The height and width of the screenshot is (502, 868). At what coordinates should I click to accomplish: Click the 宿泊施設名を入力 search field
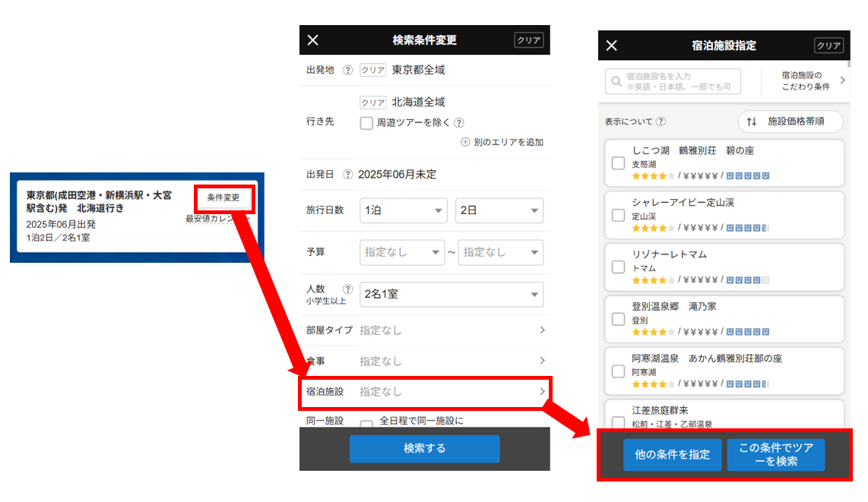[673, 81]
